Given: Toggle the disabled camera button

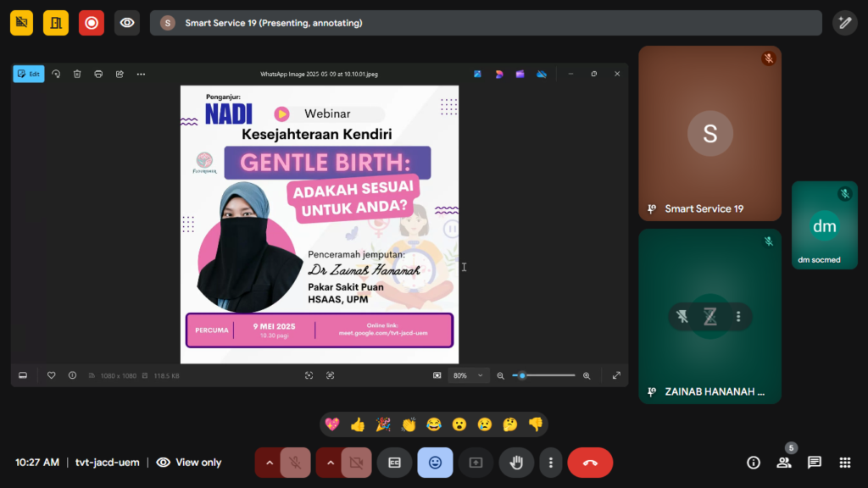Looking at the screenshot, I should (357, 463).
